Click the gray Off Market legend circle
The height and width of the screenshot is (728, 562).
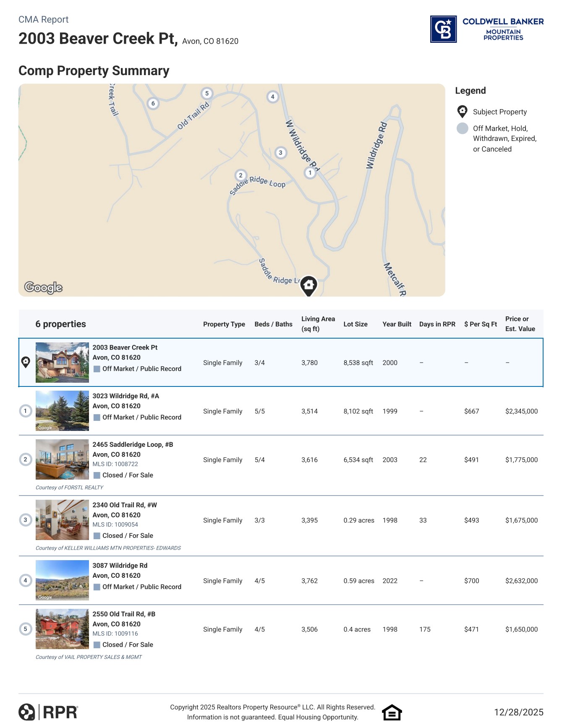[462, 128]
